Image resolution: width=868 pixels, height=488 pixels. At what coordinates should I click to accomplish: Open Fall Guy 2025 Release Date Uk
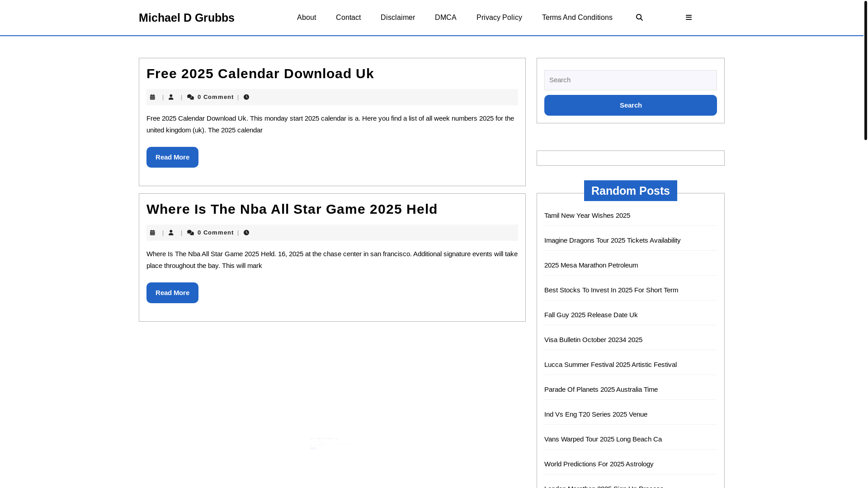591,315
